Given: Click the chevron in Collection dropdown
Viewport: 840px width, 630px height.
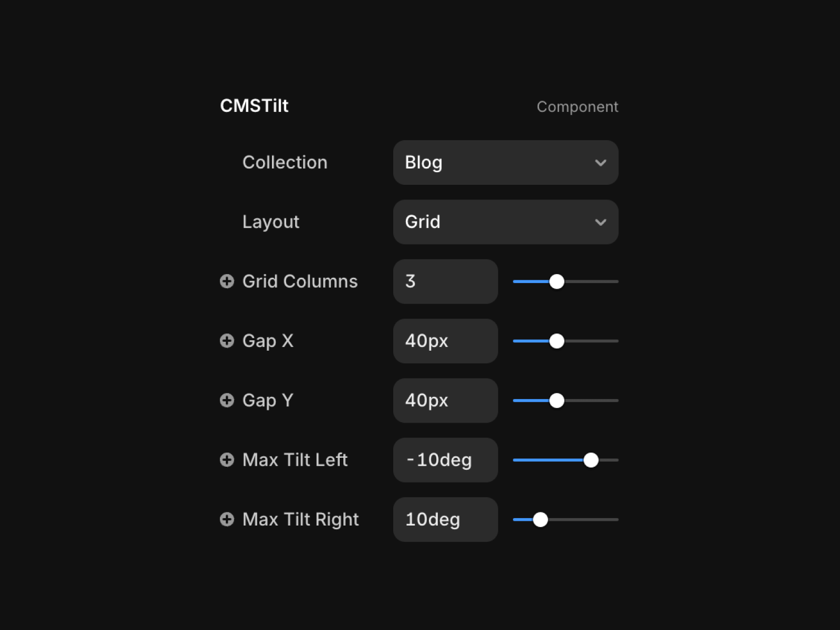Looking at the screenshot, I should pos(601,163).
